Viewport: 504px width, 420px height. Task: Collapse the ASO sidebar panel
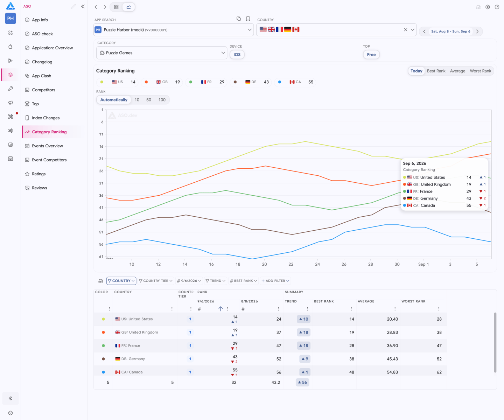tap(83, 6)
